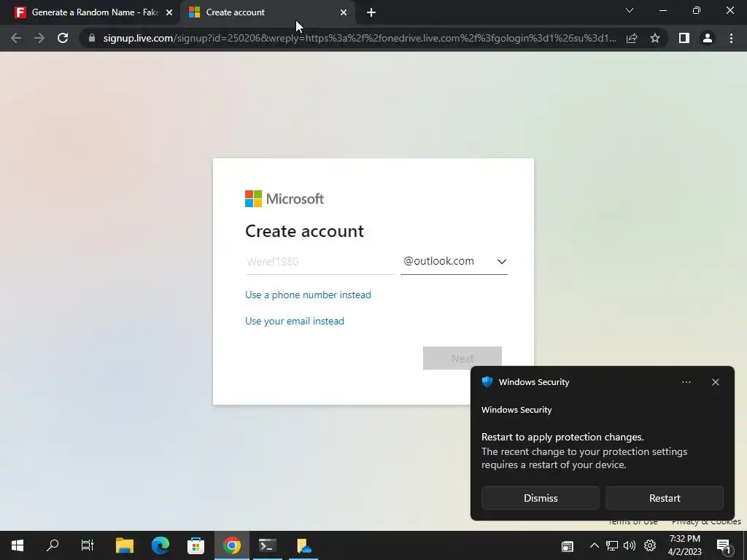Open the Chrome side panel icon
Screen dimensions: 747x560
point(684,38)
